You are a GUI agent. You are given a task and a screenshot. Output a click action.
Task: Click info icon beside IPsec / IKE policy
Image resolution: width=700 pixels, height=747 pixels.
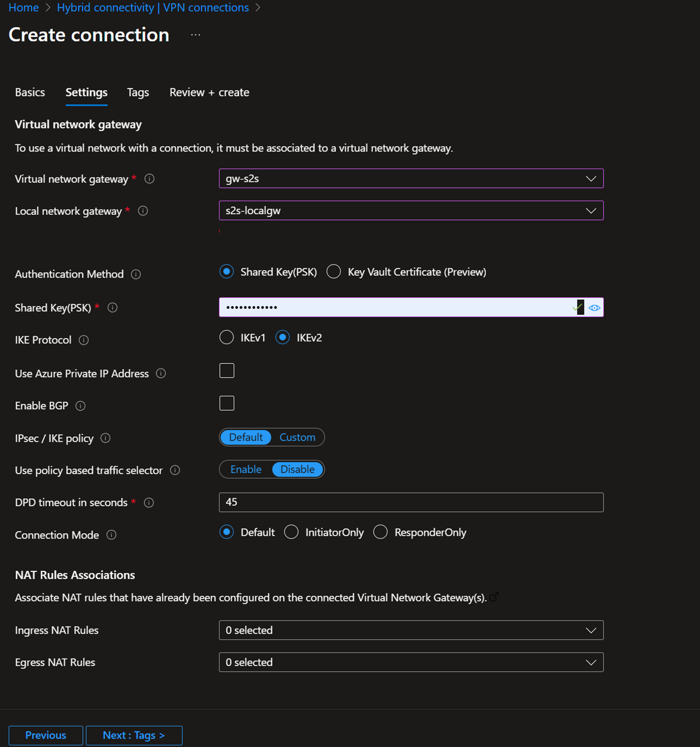tap(106, 438)
